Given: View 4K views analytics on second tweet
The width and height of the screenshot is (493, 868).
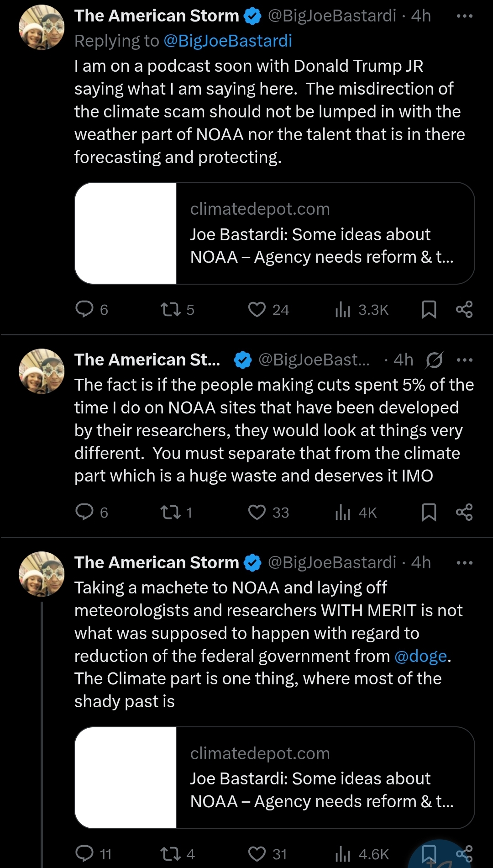Looking at the screenshot, I should (x=356, y=512).
